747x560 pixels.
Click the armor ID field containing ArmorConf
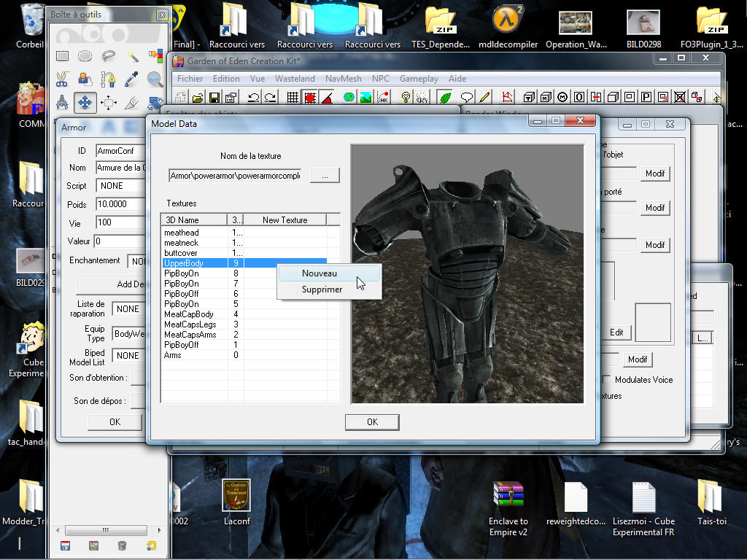(120, 151)
